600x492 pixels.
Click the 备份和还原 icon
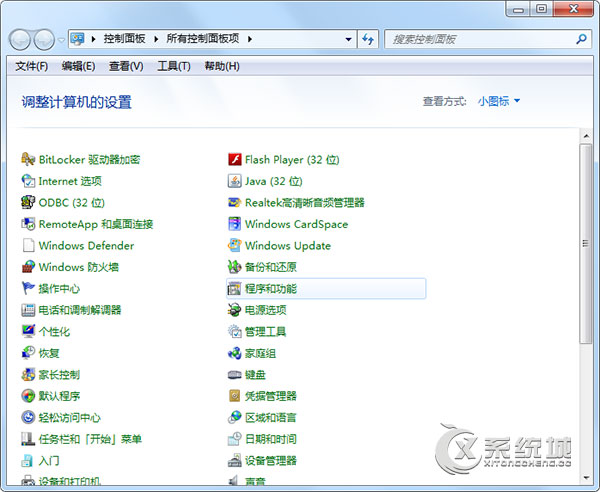[x=235, y=267]
